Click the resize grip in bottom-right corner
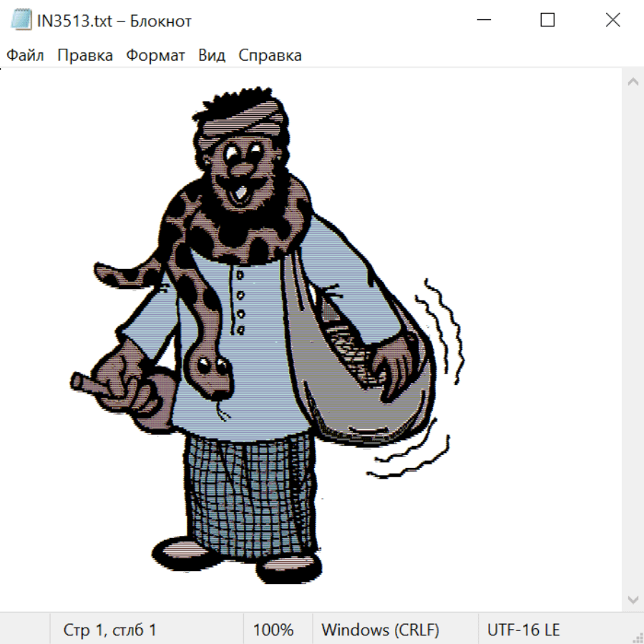The image size is (644, 644). click(638, 638)
